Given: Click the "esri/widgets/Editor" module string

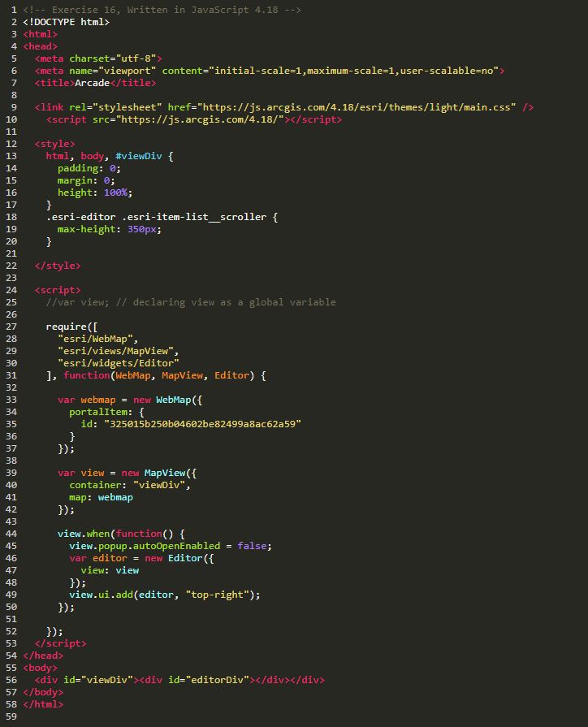Looking at the screenshot, I should point(118,363).
